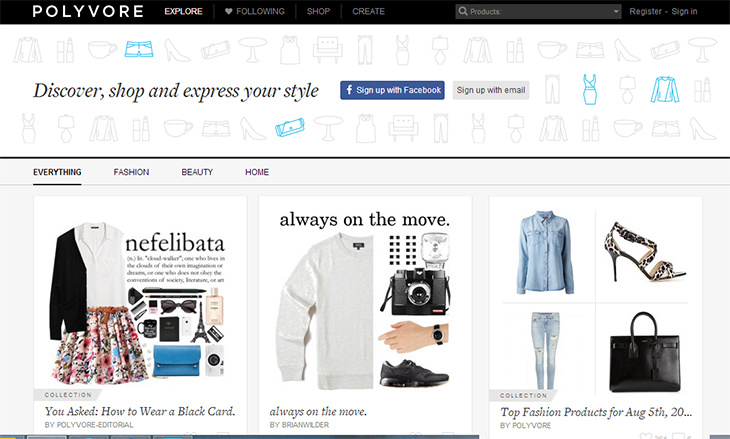Open the Create menu

368,11
